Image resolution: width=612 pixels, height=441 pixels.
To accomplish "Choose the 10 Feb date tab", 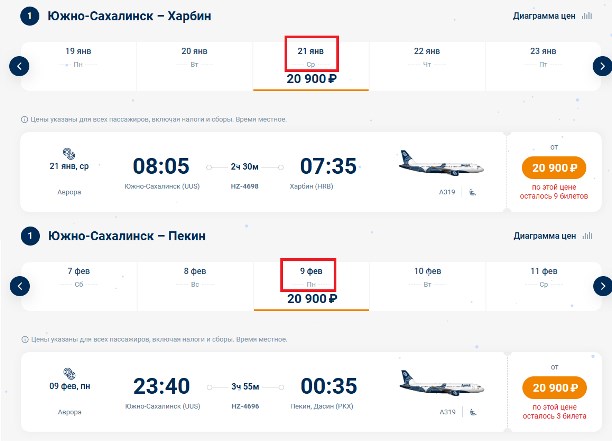I will tap(427, 278).
